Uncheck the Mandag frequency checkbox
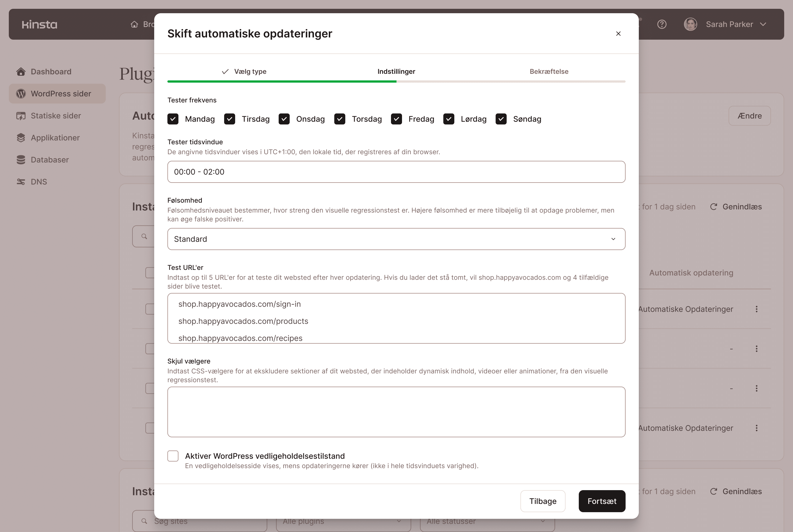This screenshot has width=793, height=532. [x=173, y=119]
